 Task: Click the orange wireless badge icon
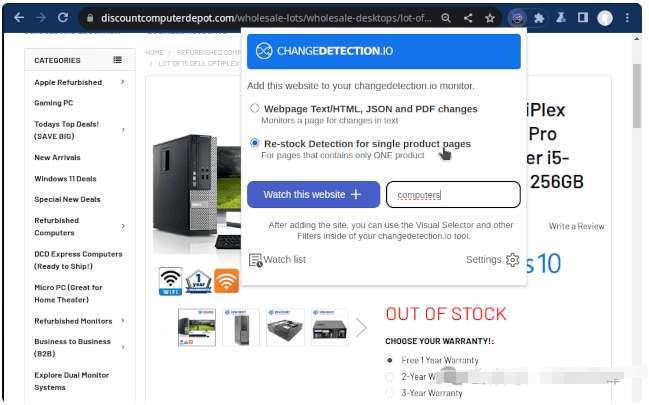coord(226,281)
